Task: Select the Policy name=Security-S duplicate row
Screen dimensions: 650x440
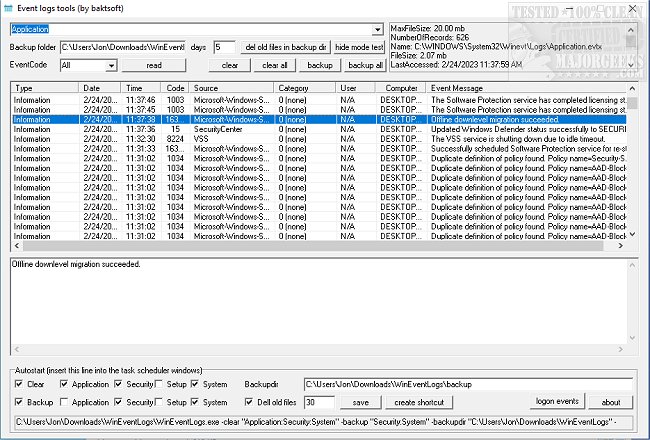Action: pyautogui.click(x=319, y=158)
